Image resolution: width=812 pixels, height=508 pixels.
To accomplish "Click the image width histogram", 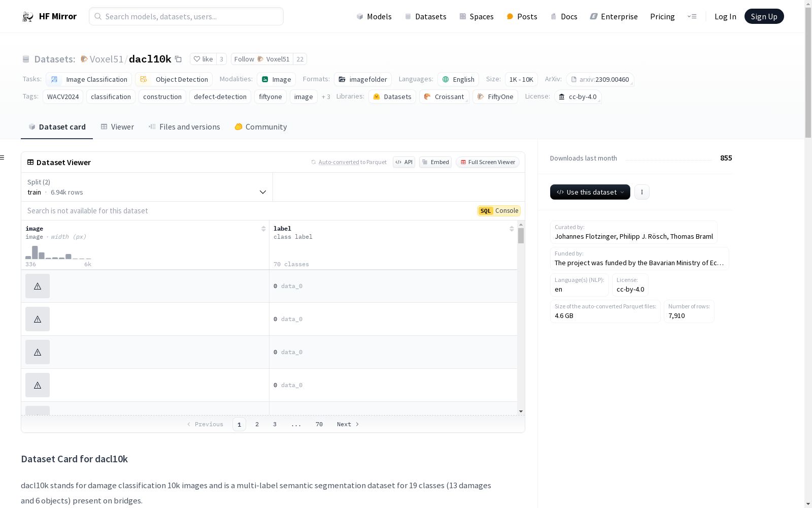I will point(58,252).
